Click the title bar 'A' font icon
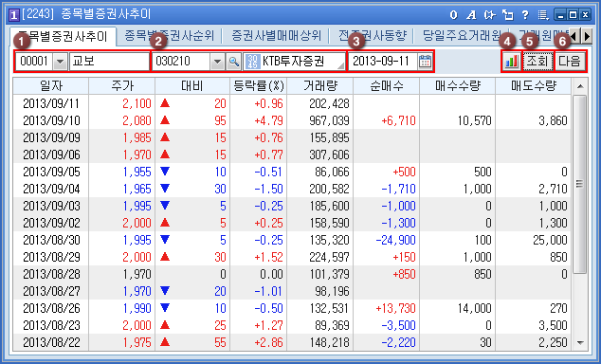This screenshot has width=601, height=364. 471,15
